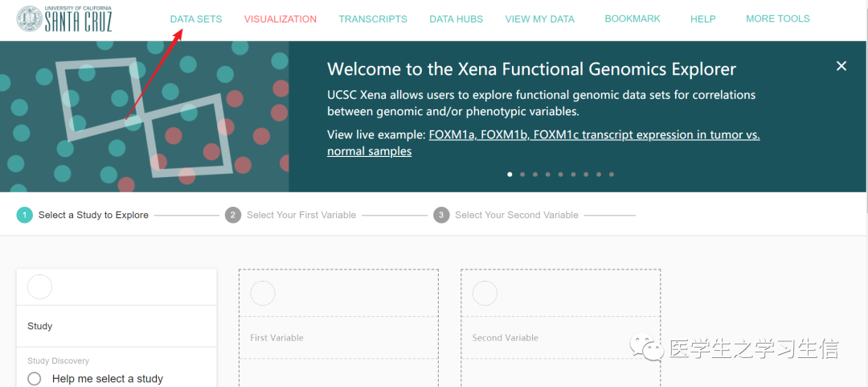Image resolution: width=868 pixels, height=387 pixels.
Task: Expand the MORE TOOLS menu
Action: pos(778,19)
